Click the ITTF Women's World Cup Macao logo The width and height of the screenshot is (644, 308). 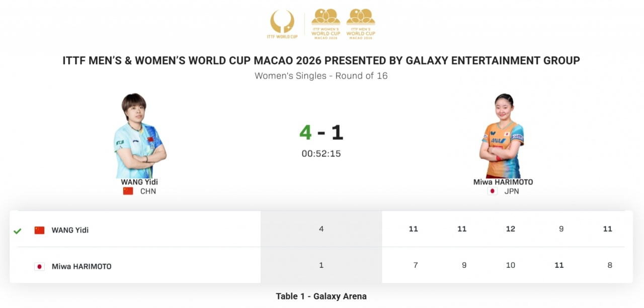326,24
